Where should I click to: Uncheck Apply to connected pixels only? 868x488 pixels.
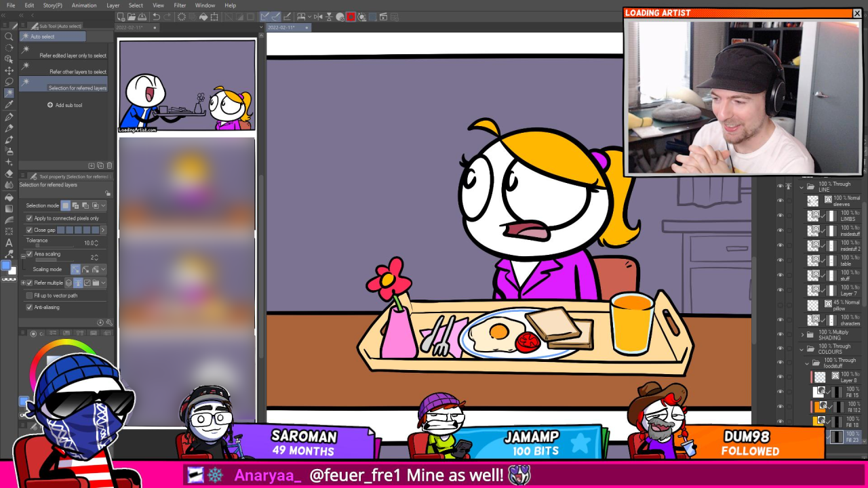pyautogui.click(x=29, y=218)
